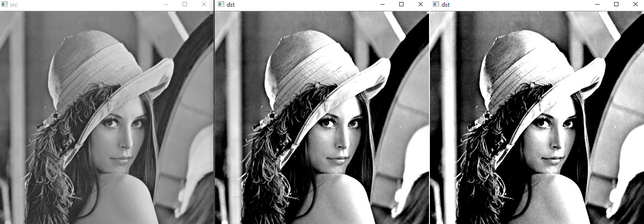Close the middle dst window
The width and height of the screenshot is (644, 224).
[421, 4]
